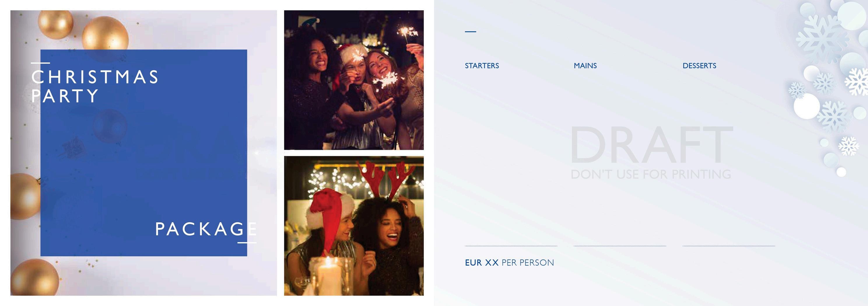Image resolution: width=868 pixels, height=306 pixels.
Task: Click the small snowflake at the cluster bottom
Action: [848, 146]
